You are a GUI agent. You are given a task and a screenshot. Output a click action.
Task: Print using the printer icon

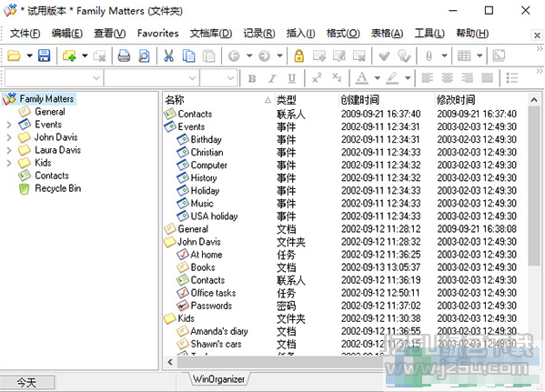coord(124,55)
